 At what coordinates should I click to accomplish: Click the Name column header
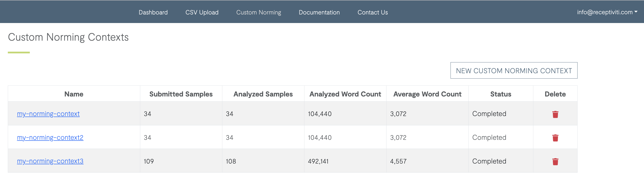coord(74,94)
